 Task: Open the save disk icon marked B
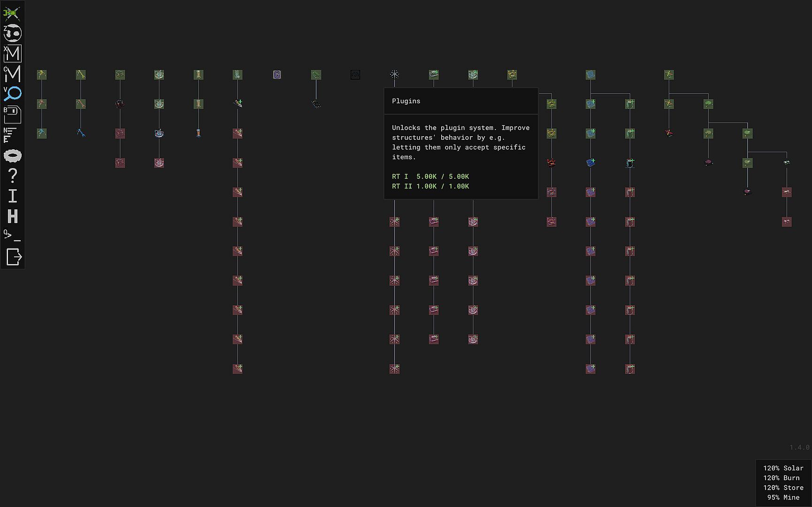click(13, 115)
